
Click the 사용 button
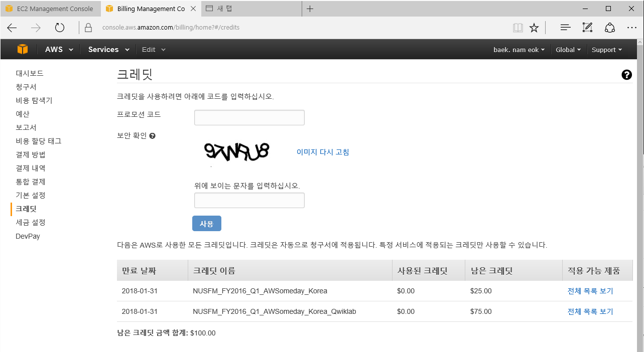pos(207,224)
